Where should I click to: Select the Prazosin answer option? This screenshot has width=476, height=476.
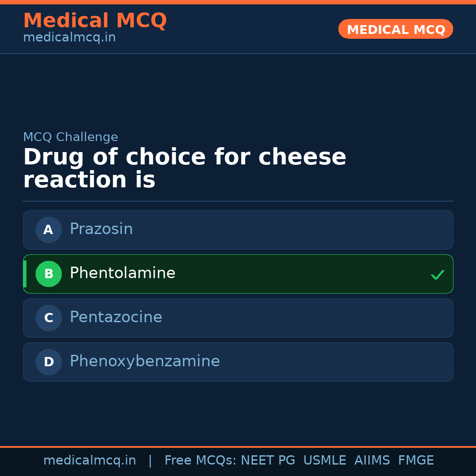pyautogui.click(x=101, y=229)
